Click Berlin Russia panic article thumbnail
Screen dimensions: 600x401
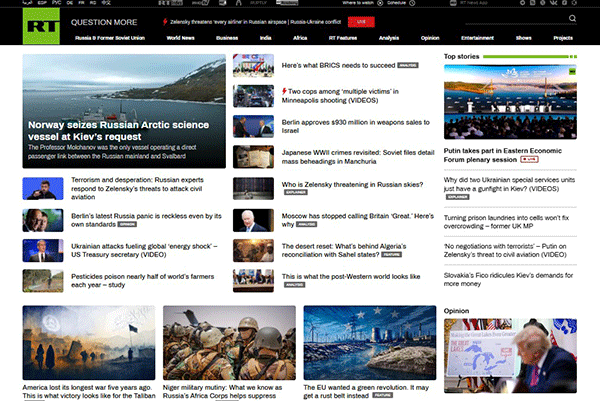[43, 220]
